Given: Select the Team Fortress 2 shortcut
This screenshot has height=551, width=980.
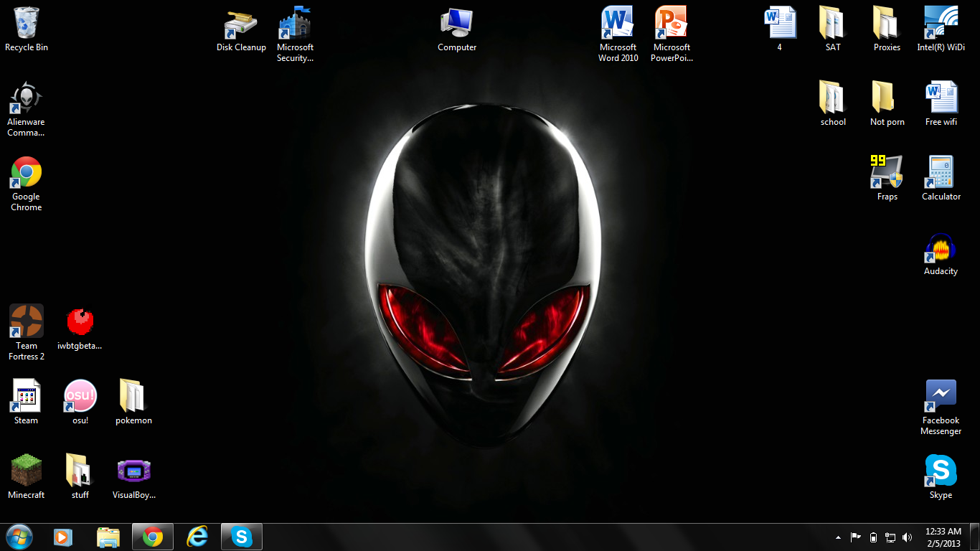Looking at the screenshot, I should (27, 321).
